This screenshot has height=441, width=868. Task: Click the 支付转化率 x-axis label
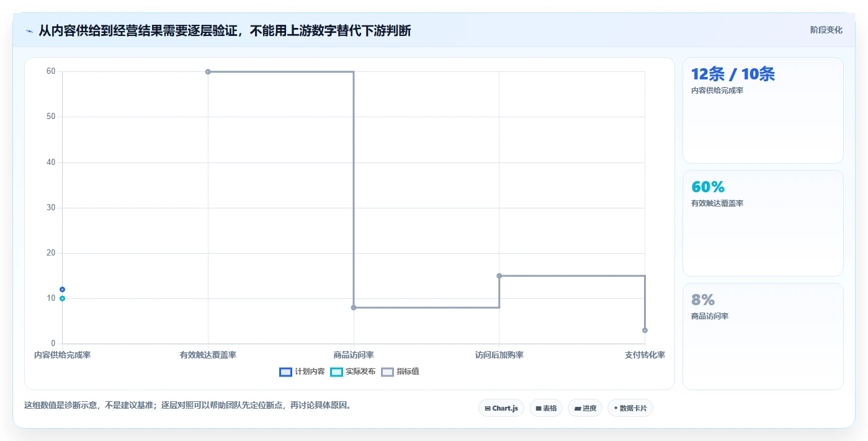click(x=645, y=355)
